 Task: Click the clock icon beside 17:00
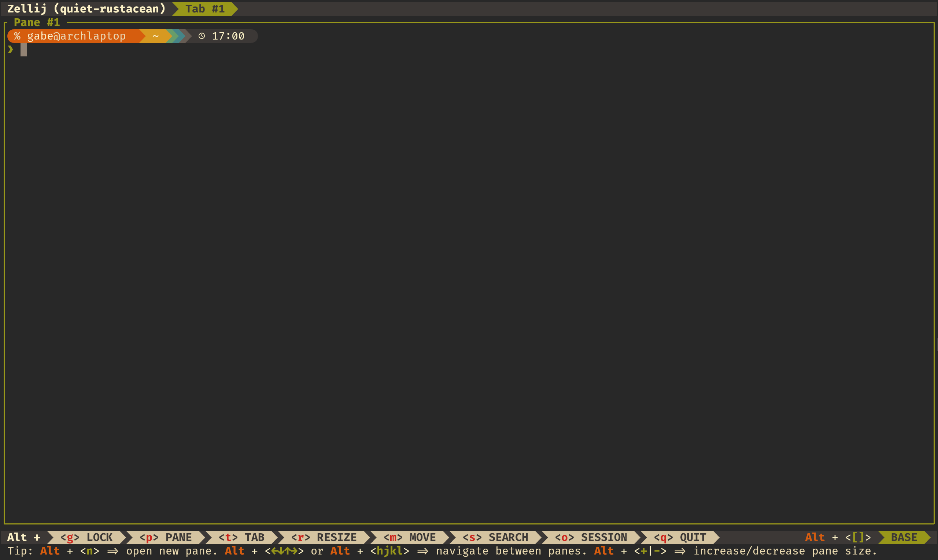point(202,36)
